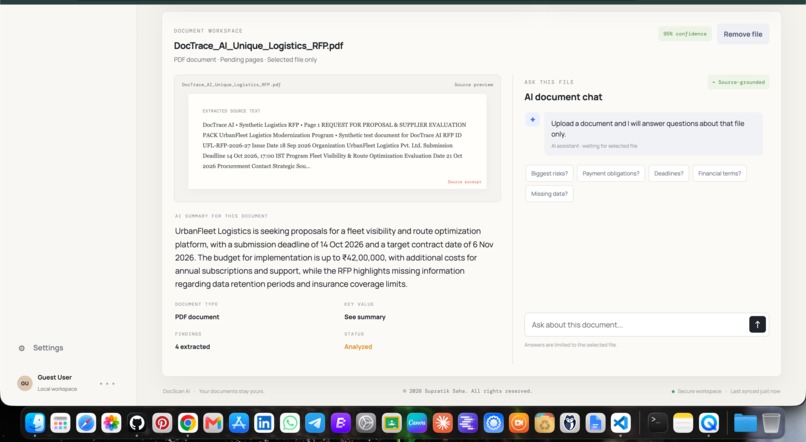Open Canva from the dock

point(417,423)
